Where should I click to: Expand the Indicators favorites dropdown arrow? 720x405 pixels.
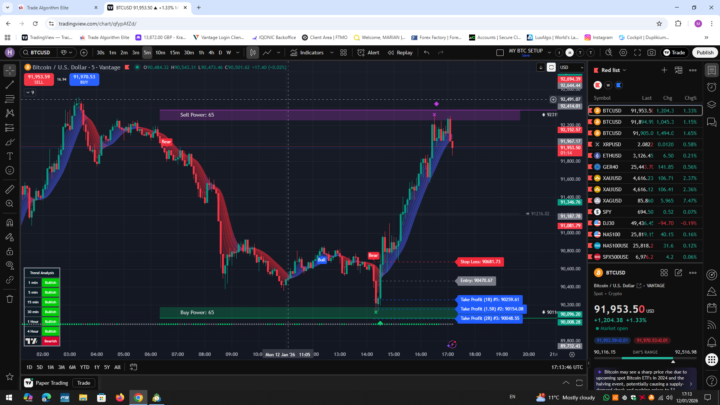pos(332,53)
